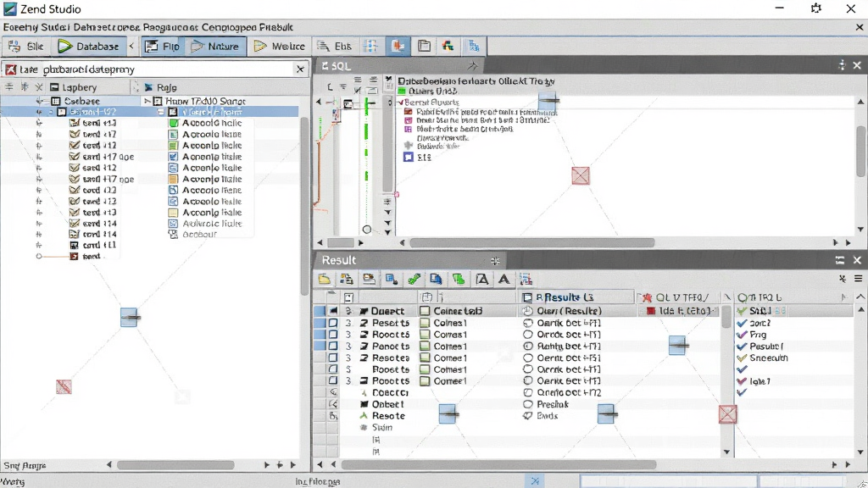Click the 'Onbett' row in Result list
The height and width of the screenshot is (488, 868).
(387, 404)
